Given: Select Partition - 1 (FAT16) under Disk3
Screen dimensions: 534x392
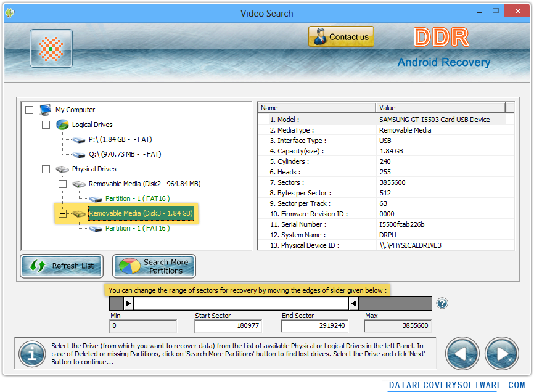Looking at the screenshot, I should (x=138, y=228).
